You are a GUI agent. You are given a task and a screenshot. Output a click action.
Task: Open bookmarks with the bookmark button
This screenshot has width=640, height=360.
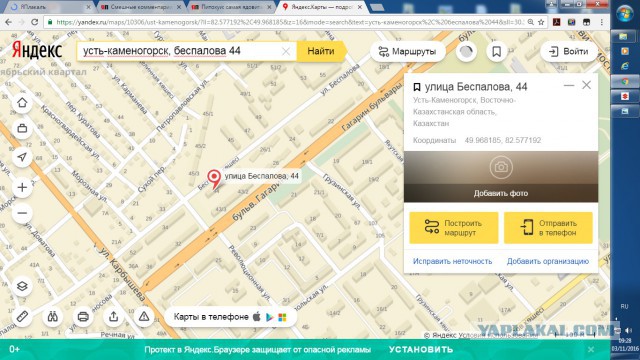[496, 51]
